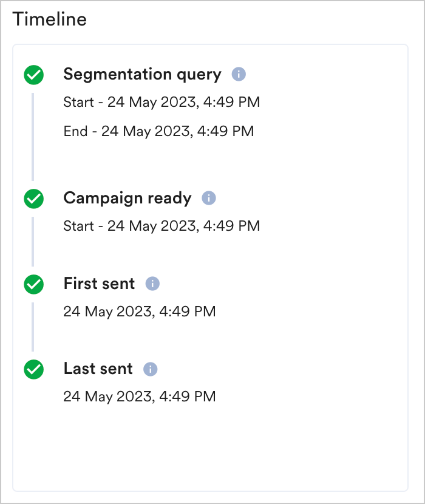Click connector line below Segmentation query checkmark
Screen dimensions: 425x504
click(33, 137)
